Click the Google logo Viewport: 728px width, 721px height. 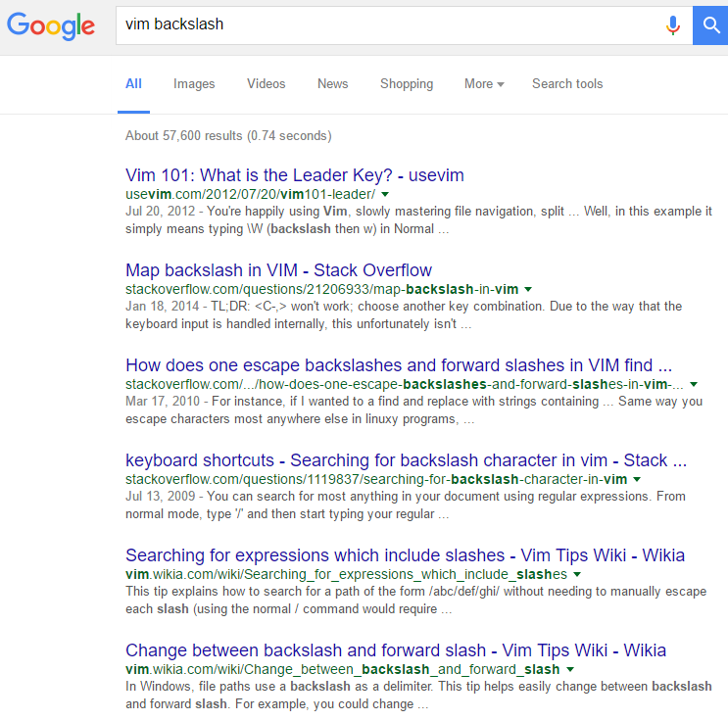(x=51, y=26)
